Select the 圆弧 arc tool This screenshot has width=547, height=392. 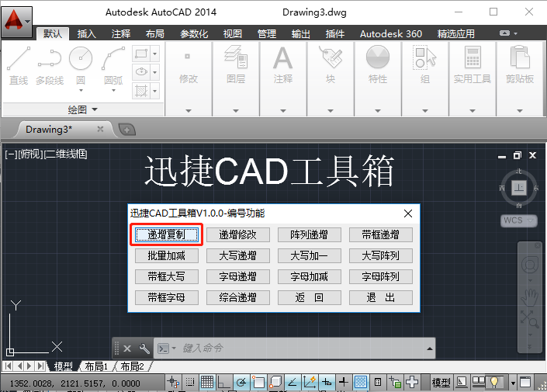pos(113,65)
